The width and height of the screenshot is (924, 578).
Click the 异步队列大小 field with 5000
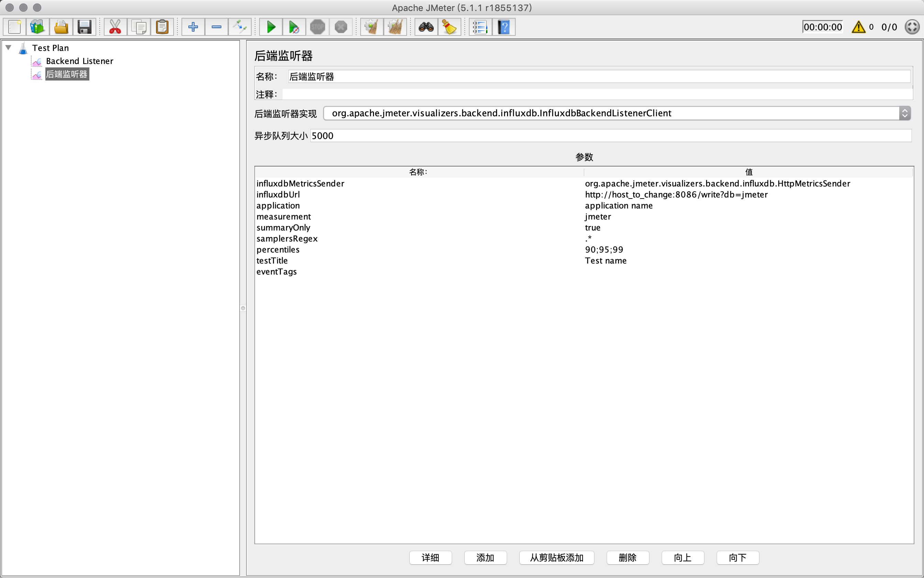click(x=610, y=136)
